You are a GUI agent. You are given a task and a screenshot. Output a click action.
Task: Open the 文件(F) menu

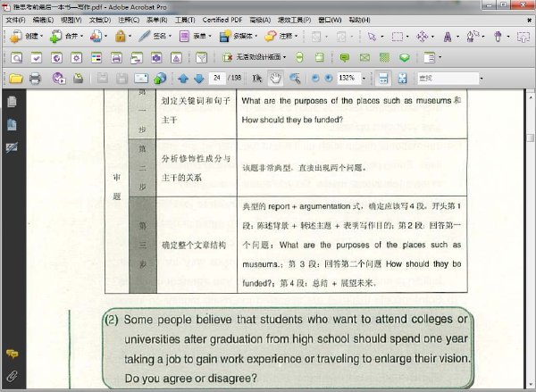click(x=16, y=21)
